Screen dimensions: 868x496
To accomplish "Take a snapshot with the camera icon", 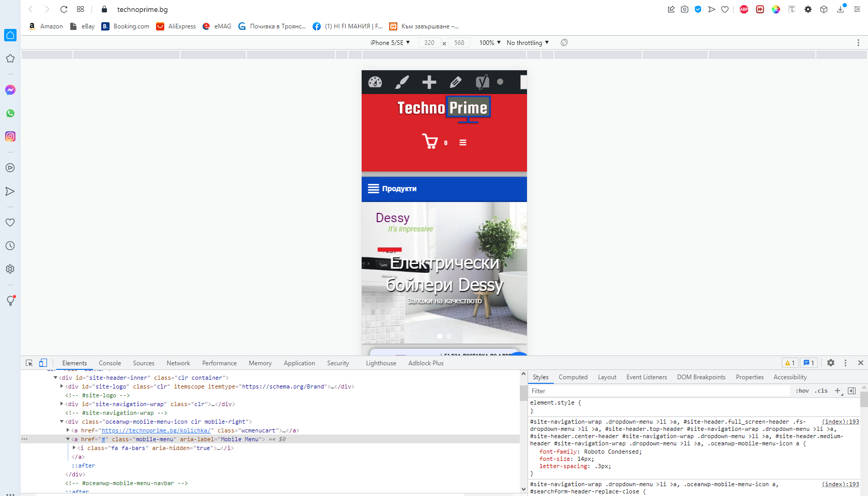I will click(x=685, y=9).
